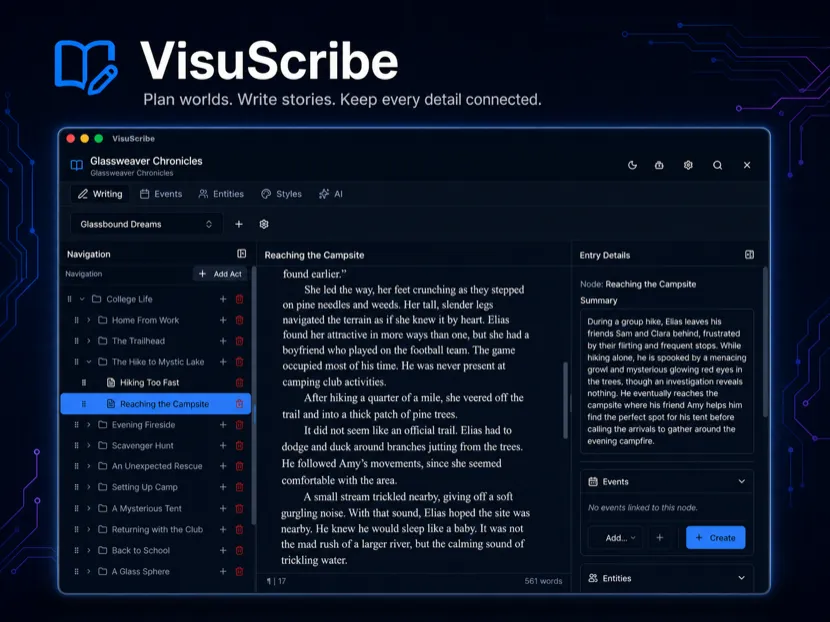Select Returning with the Club folder
830x622 pixels.
pyautogui.click(x=157, y=529)
